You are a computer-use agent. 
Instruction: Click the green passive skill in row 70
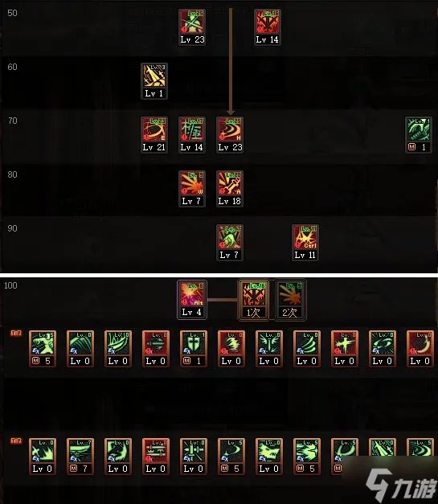coord(419,135)
